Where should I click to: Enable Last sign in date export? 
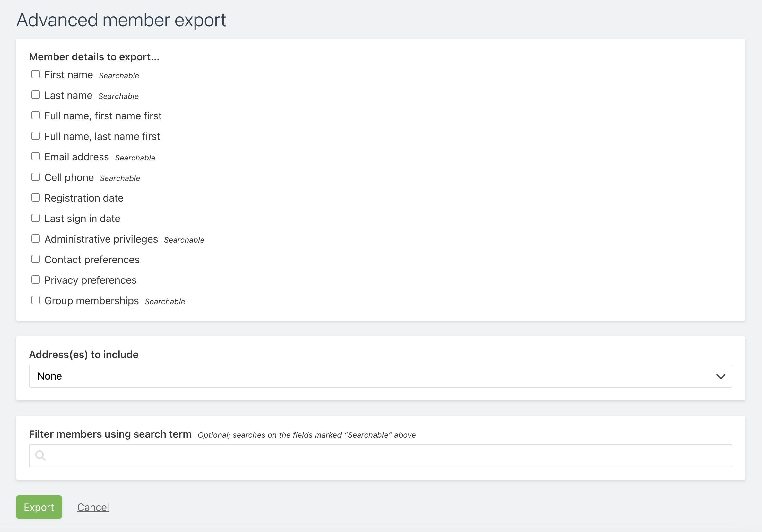coord(36,218)
